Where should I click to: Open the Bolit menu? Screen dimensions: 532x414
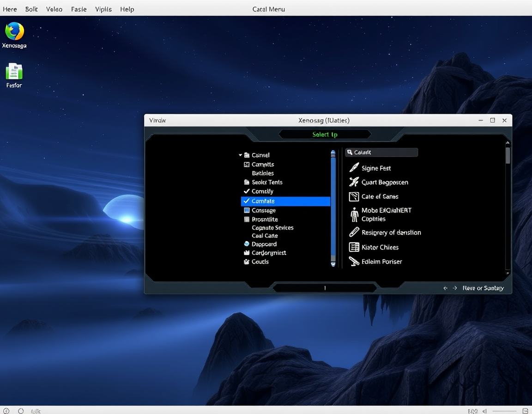(x=31, y=9)
